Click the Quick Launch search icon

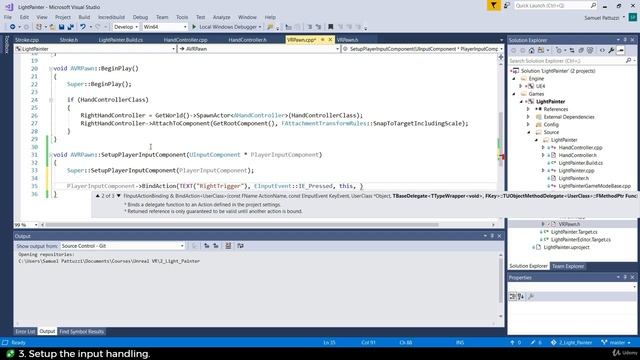click(x=593, y=5)
